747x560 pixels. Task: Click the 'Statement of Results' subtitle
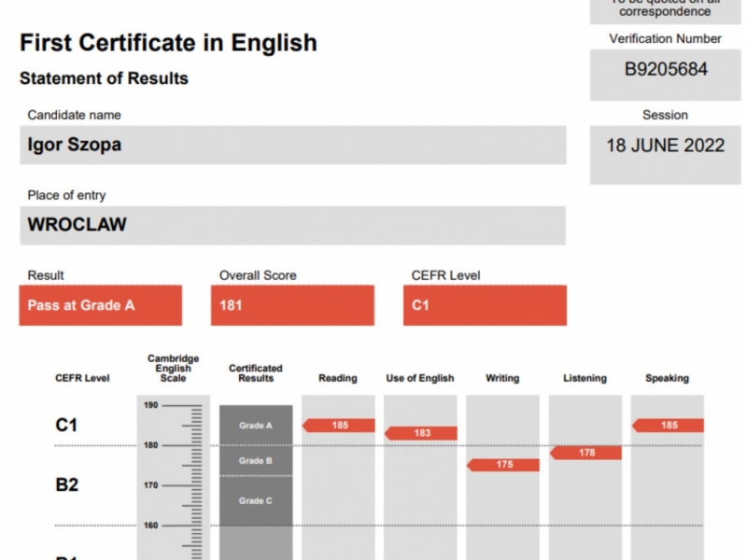pos(104,78)
